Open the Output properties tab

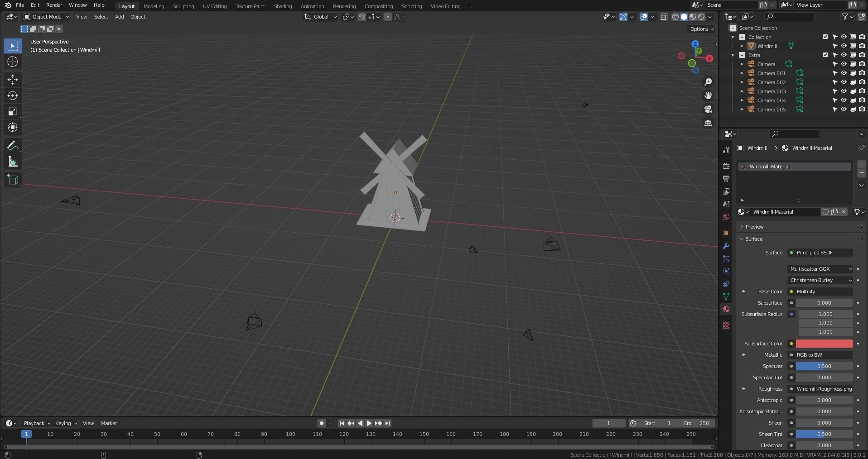(x=726, y=179)
